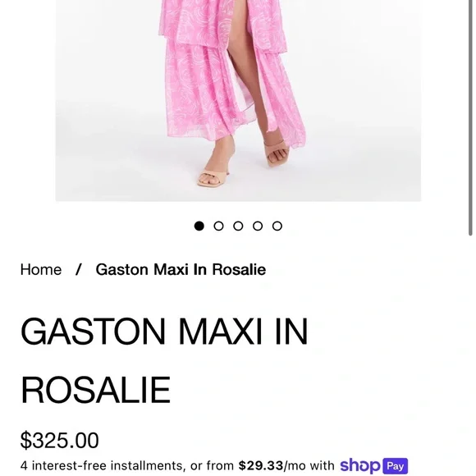Click the purple Pay badge icon

tap(395, 466)
